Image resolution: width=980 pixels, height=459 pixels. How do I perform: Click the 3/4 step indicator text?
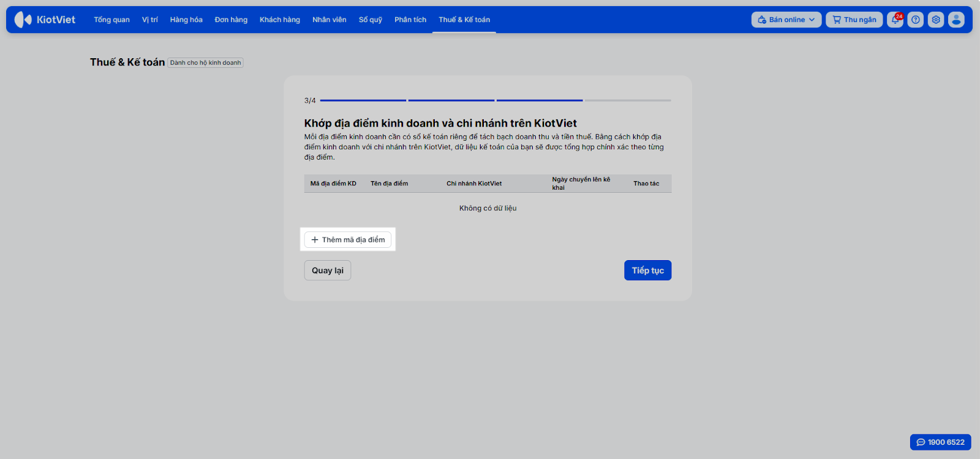tap(310, 100)
